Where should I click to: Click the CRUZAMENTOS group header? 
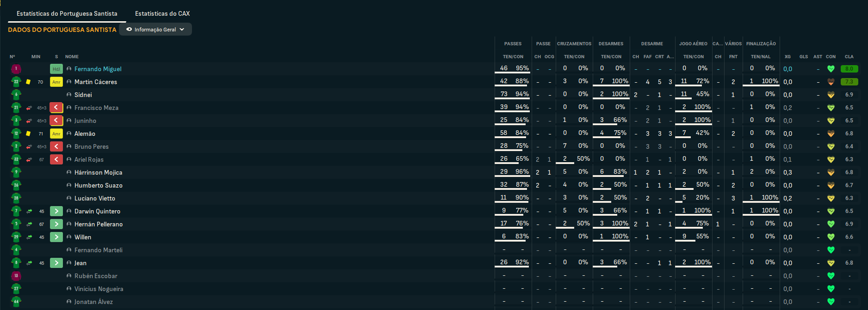[x=574, y=44]
